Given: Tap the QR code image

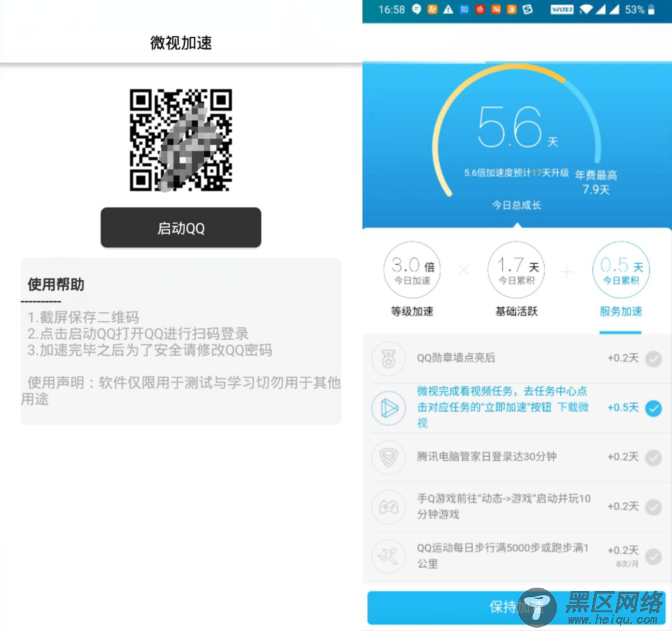Looking at the screenshot, I should (181, 140).
